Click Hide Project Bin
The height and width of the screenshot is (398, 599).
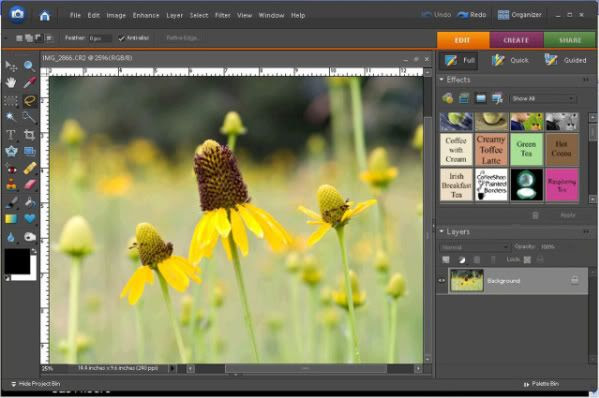click(35, 384)
